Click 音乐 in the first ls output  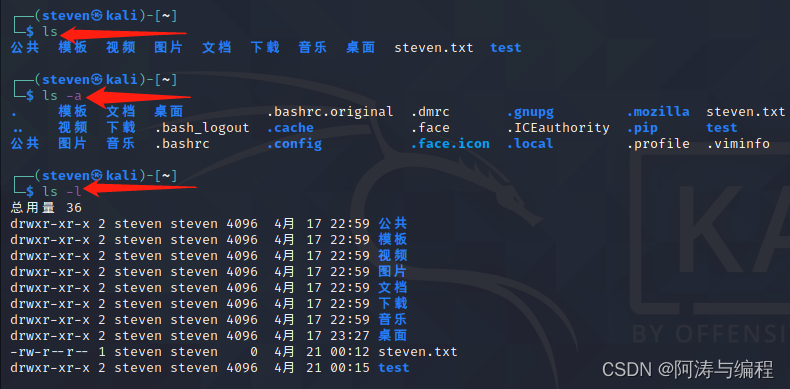pyautogui.click(x=313, y=47)
